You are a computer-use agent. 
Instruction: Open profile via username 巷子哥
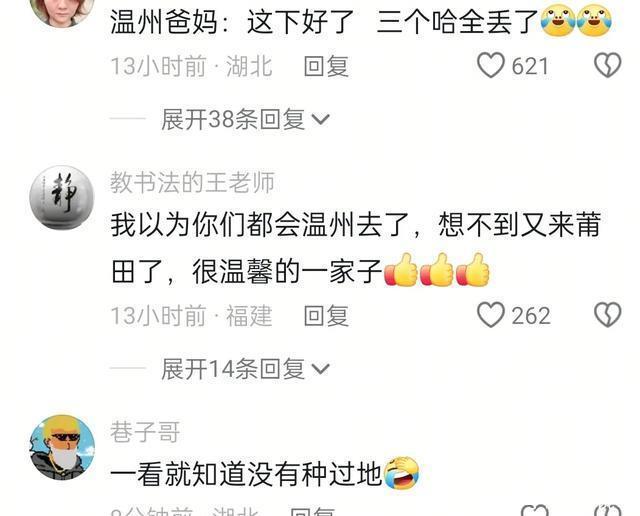point(145,432)
